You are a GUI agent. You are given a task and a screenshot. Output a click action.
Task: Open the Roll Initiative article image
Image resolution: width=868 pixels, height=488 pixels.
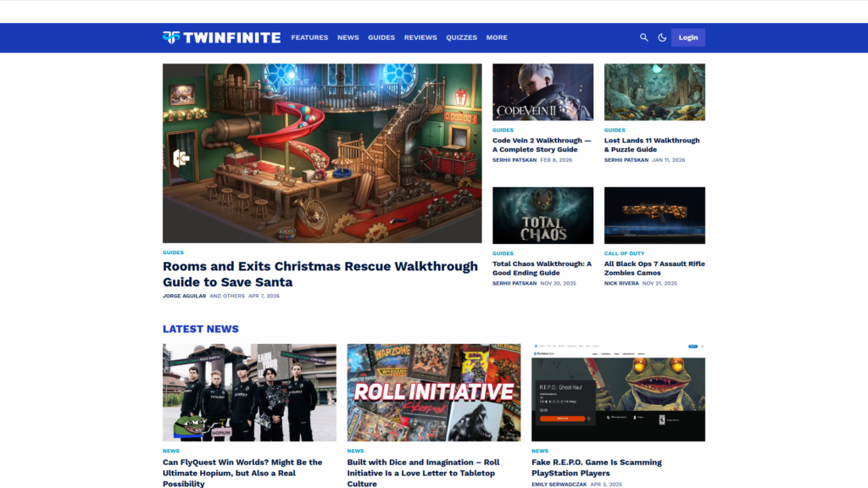point(434,392)
